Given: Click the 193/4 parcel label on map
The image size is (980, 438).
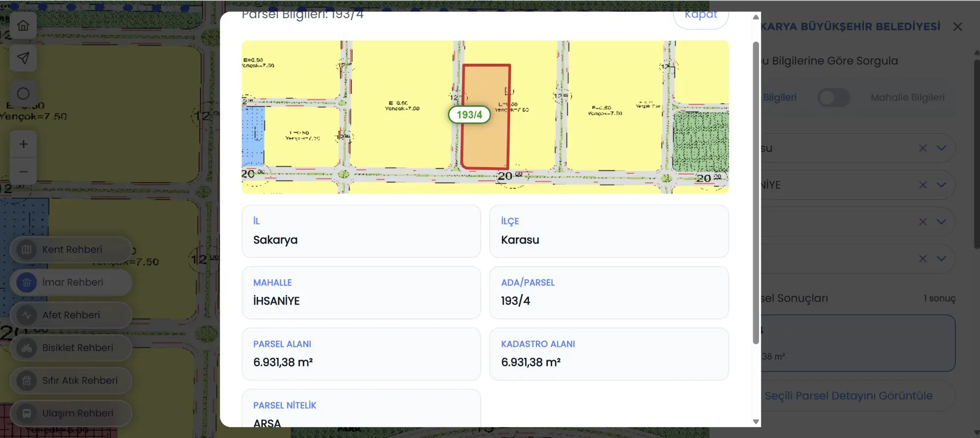Looking at the screenshot, I should (469, 115).
